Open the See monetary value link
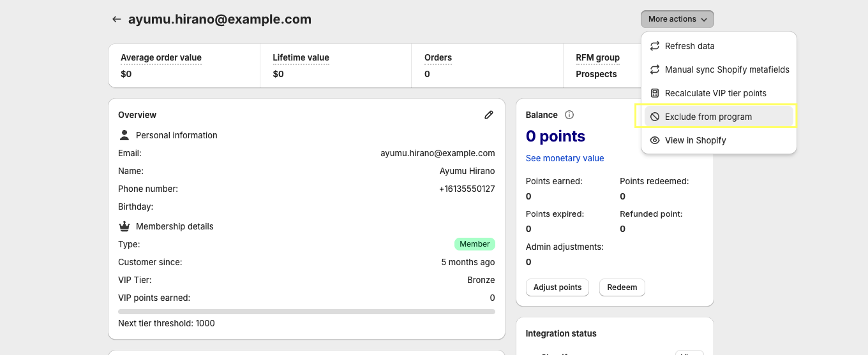 [564, 158]
